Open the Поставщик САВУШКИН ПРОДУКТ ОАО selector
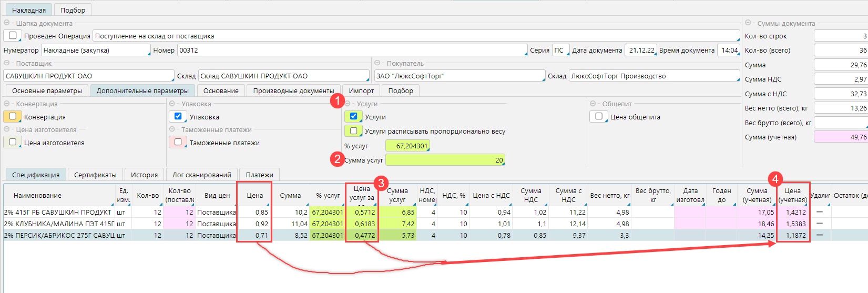Image resolution: width=868 pixels, height=293 pixels. pos(88,76)
